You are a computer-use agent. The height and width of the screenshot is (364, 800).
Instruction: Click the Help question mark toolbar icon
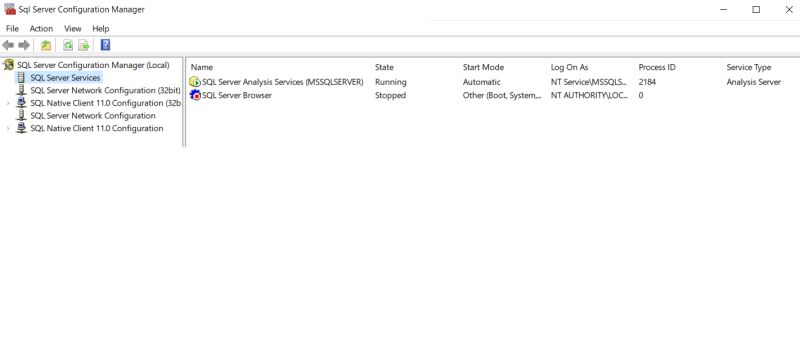105,45
